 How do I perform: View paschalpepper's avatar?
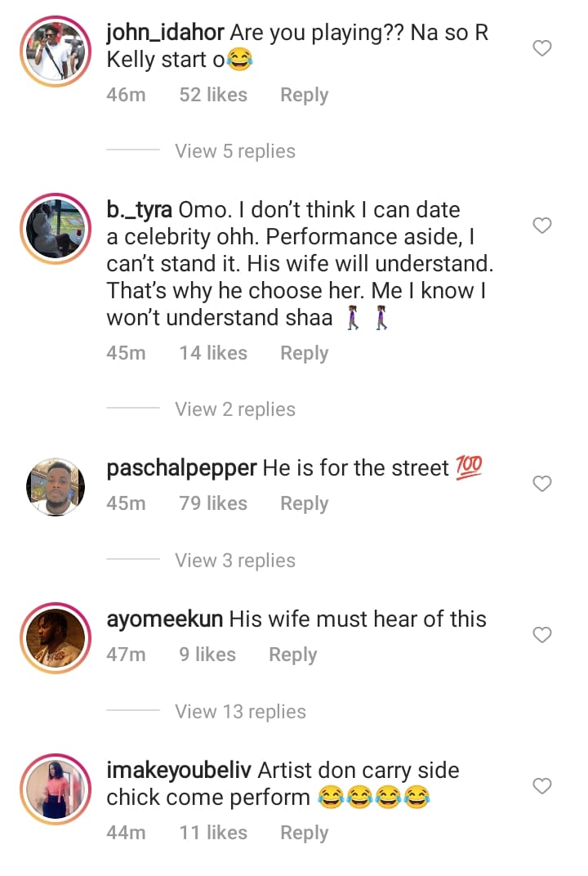56,486
